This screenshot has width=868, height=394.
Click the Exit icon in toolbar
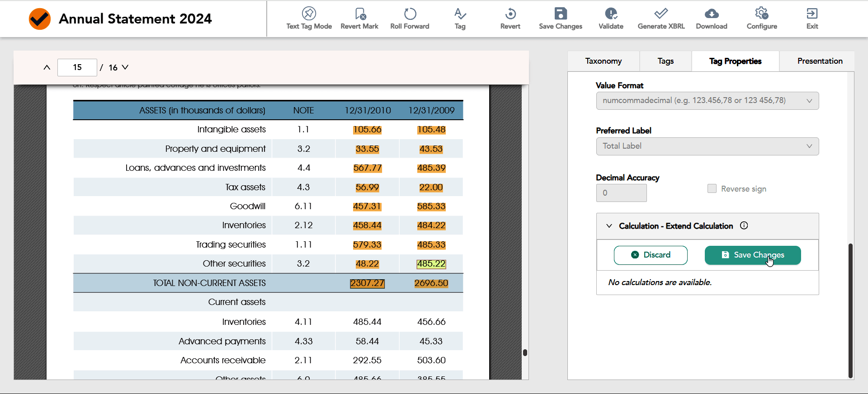tap(812, 14)
